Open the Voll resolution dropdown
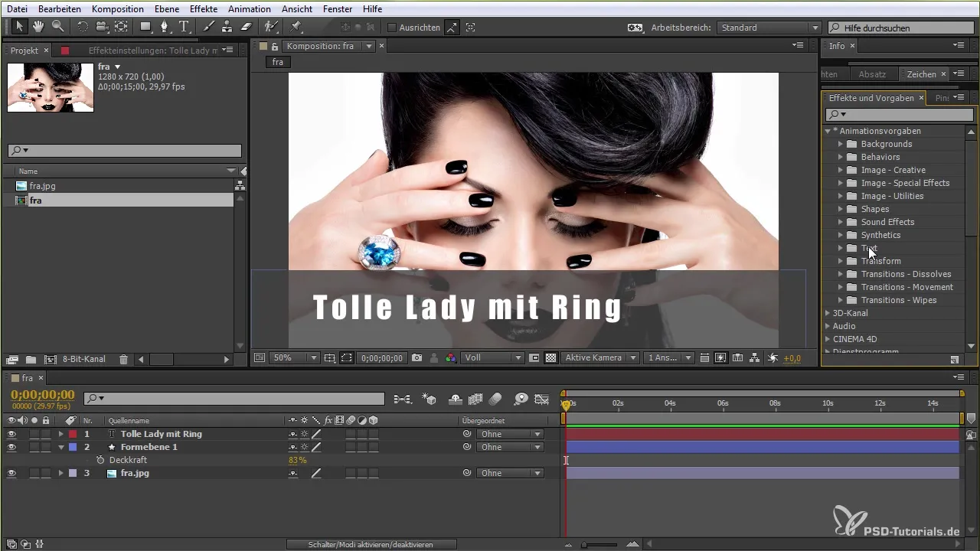Image resolution: width=980 pixels, height=551 pixels. pos(493,357)
